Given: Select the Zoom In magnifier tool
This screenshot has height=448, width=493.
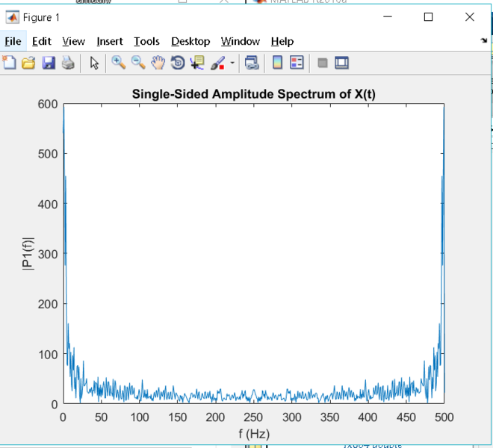Looking at the screenshot, I should point(119,63).
